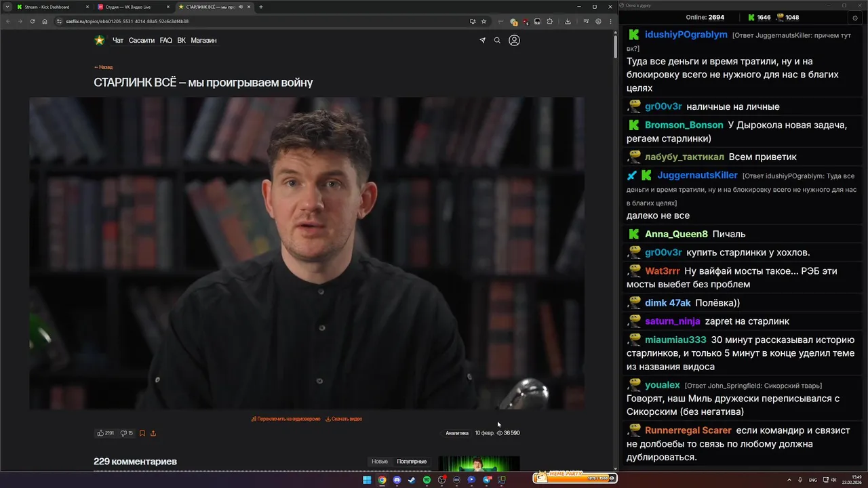Open the green recommended video thumbnail
868x488 pixels.
tap(479, 464)
